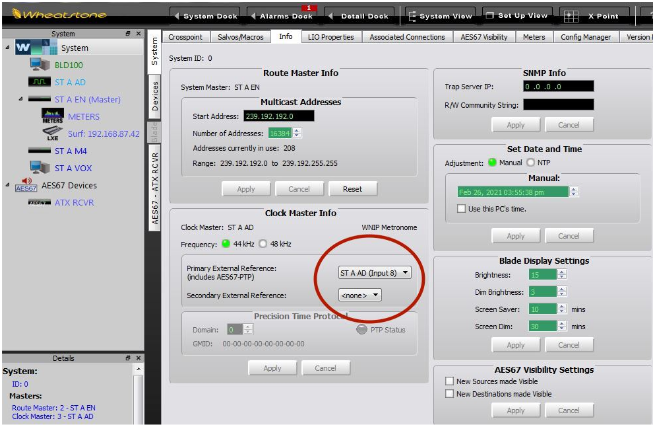Click the red alarm count badge

click(x=309, y=8)
